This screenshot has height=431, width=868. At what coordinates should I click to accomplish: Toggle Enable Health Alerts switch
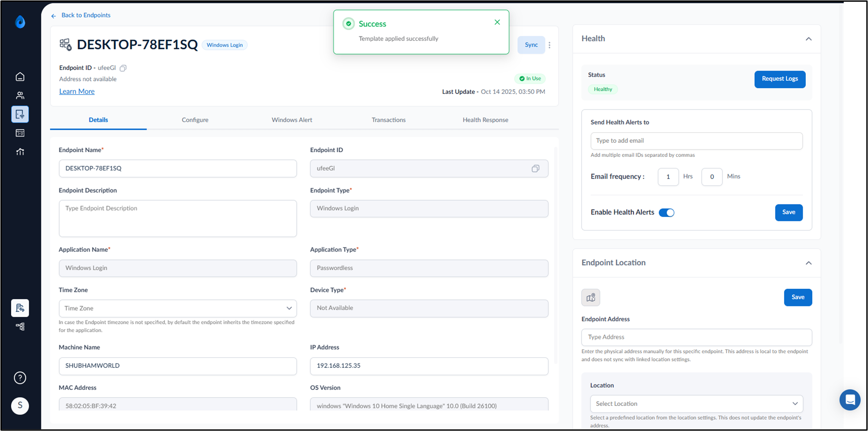point(666,213)
